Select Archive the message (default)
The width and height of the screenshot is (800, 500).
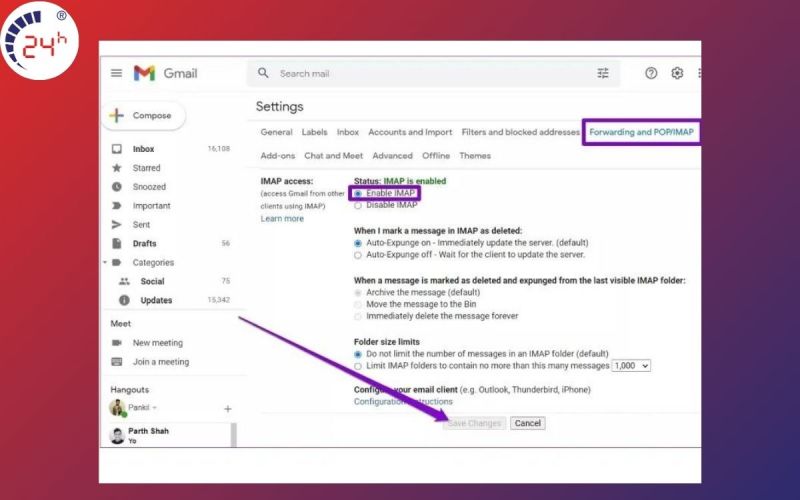(x=358, y=292)
